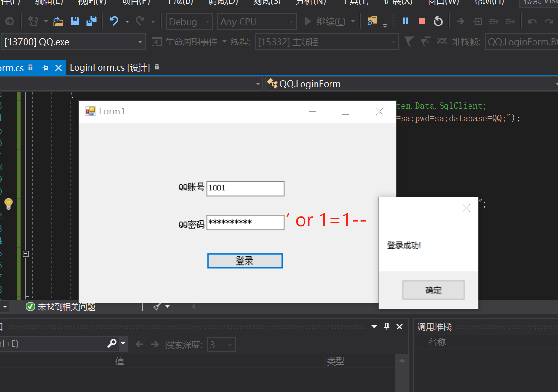Click the Step Out icon
This screenshot has height=392, width=558.
click(x=510, y=22)
